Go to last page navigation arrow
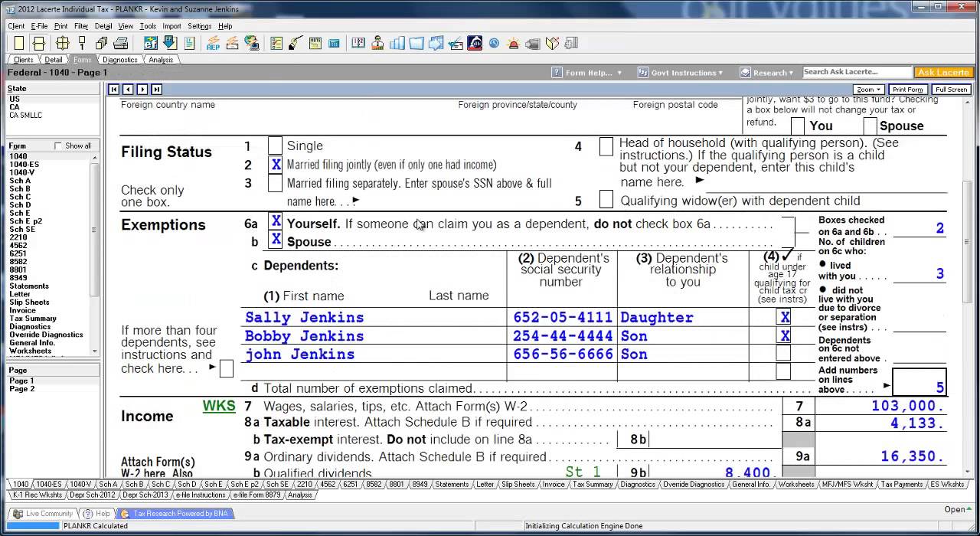Screen dimensions: 980x536 (157, 90)
